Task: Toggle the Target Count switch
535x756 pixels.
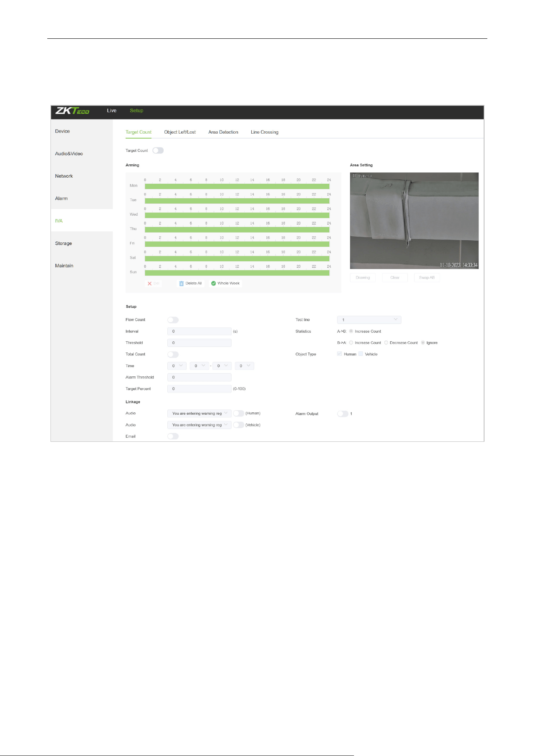Action: [x=158, y=151]
